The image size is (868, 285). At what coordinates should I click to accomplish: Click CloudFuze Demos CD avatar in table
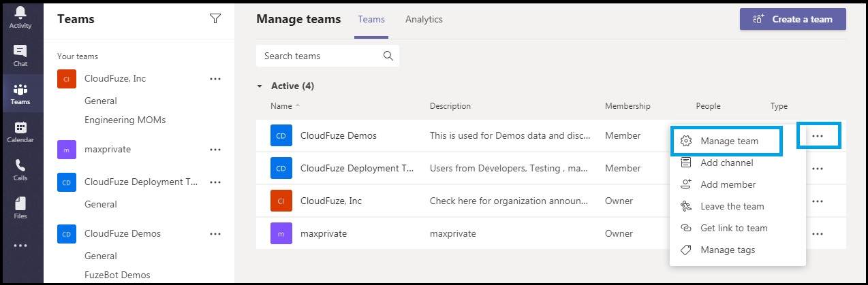pos(281,135)
